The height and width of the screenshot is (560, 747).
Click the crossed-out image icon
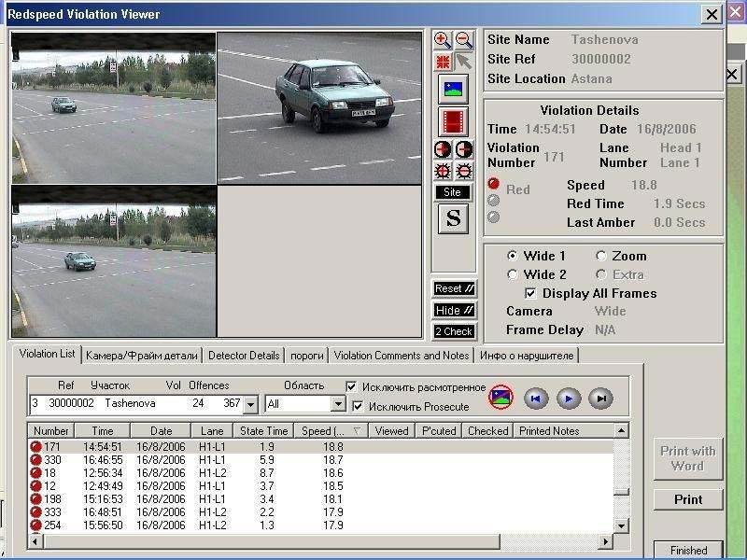point(500,399)
